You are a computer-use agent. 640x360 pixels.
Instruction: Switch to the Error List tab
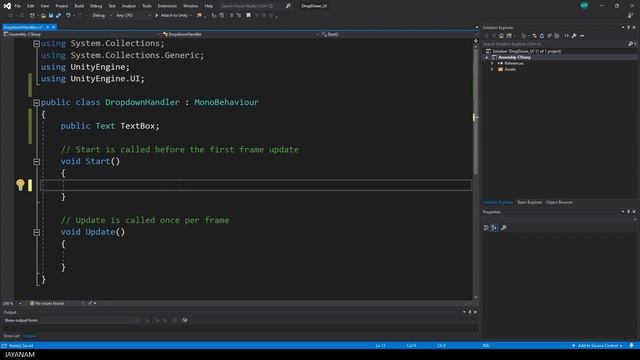(11, 336)
